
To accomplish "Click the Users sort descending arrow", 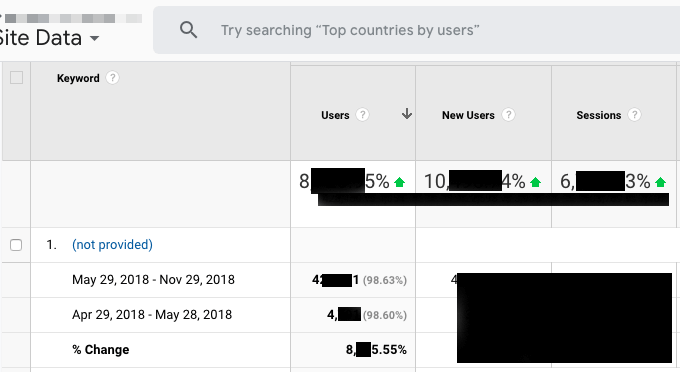I will (406, 114).
